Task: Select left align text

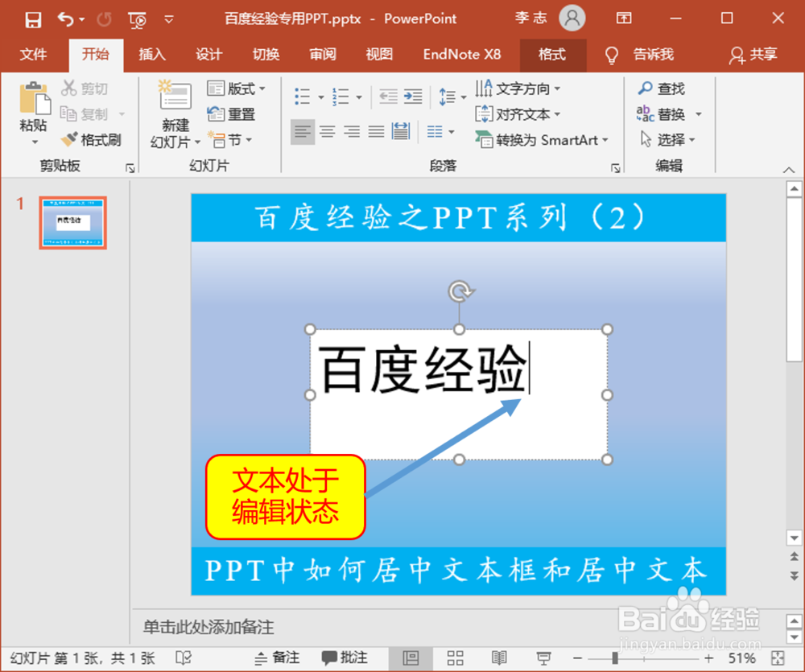Action: [303, 131]
